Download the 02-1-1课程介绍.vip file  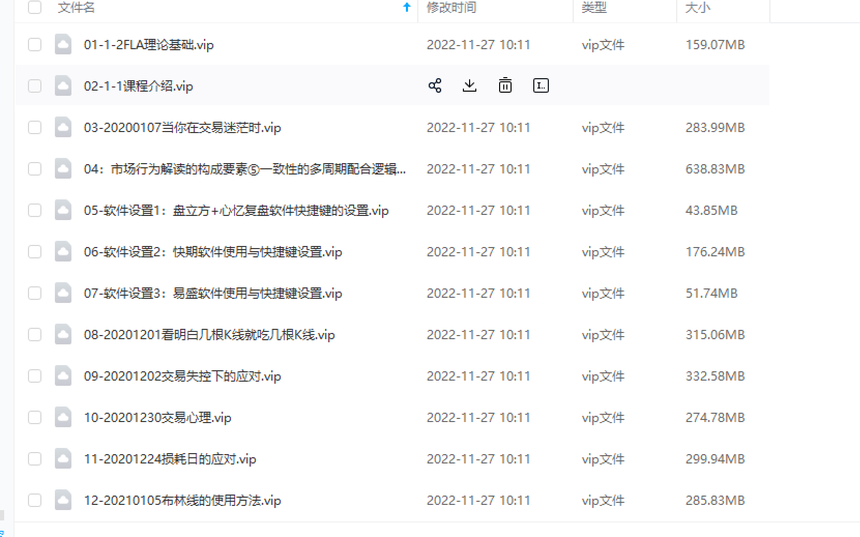(469, 86)
